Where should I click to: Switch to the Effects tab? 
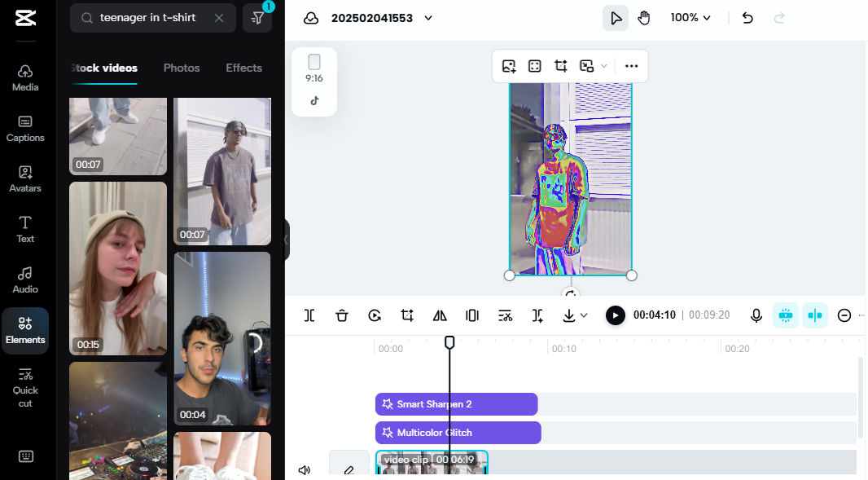click(243, 68)
